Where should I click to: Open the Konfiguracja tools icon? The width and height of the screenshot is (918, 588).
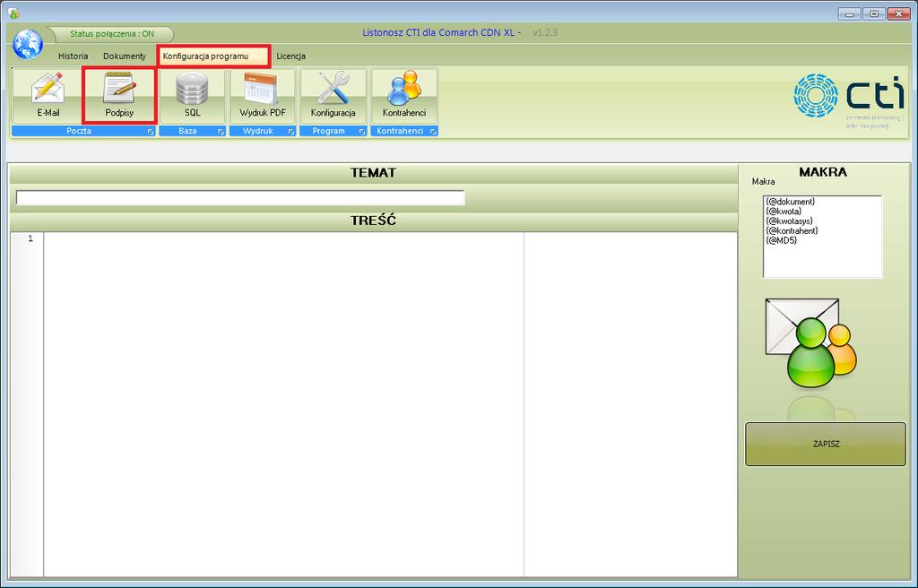(x=333, y=96)
